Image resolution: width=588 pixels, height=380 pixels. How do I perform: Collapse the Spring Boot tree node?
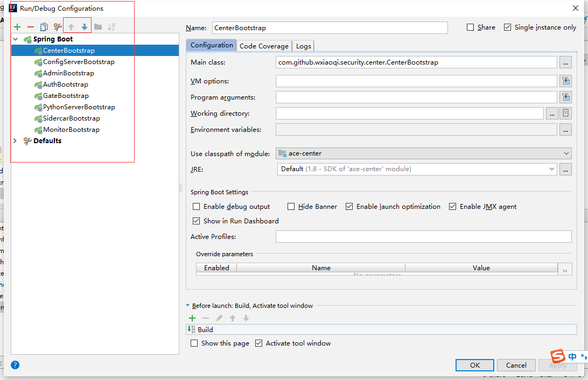click(16, 39)
